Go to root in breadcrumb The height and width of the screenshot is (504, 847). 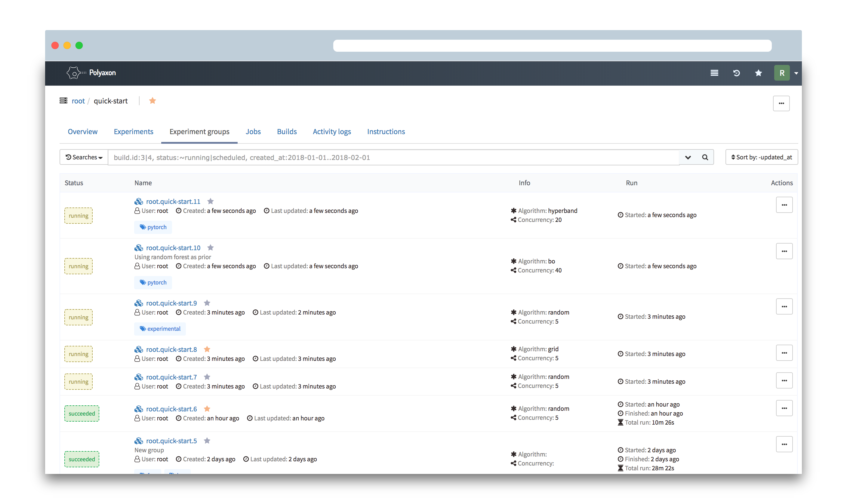click(78, 101)
